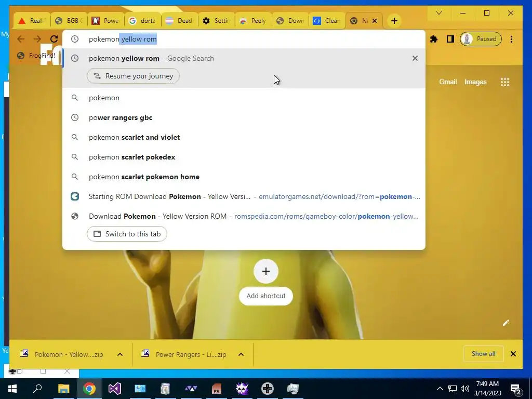Click Resume your journey chip

click(x=133, y=76)
